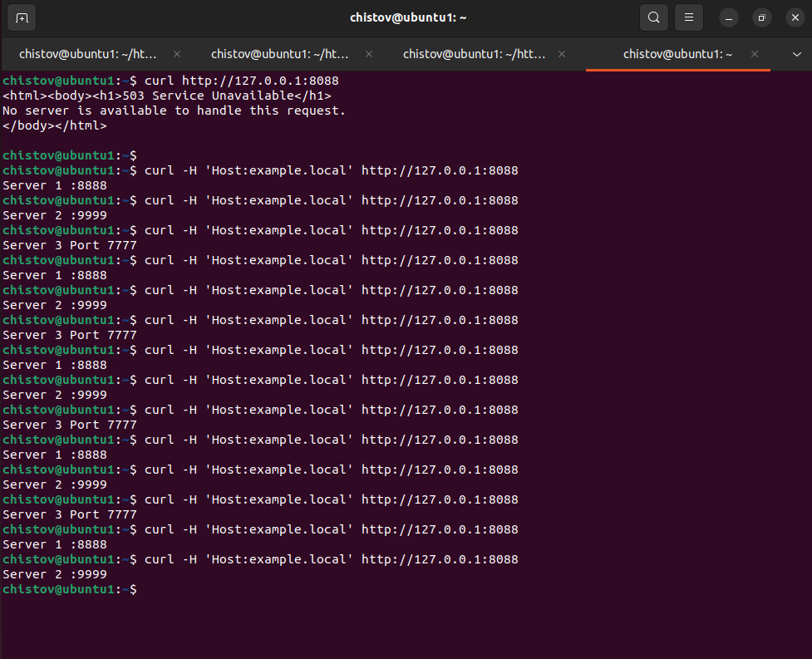Open the tab list chevron dropdown

[798, 53]
